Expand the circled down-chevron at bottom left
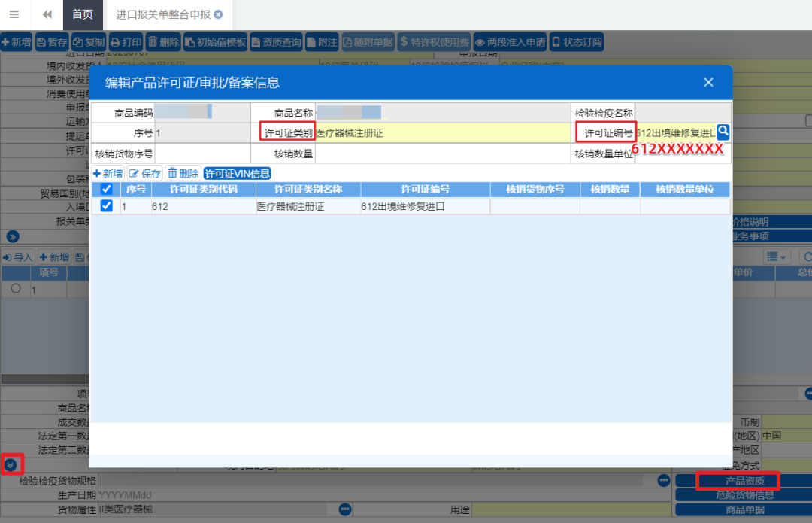812x523 pixels. click(x=11, y=465)
